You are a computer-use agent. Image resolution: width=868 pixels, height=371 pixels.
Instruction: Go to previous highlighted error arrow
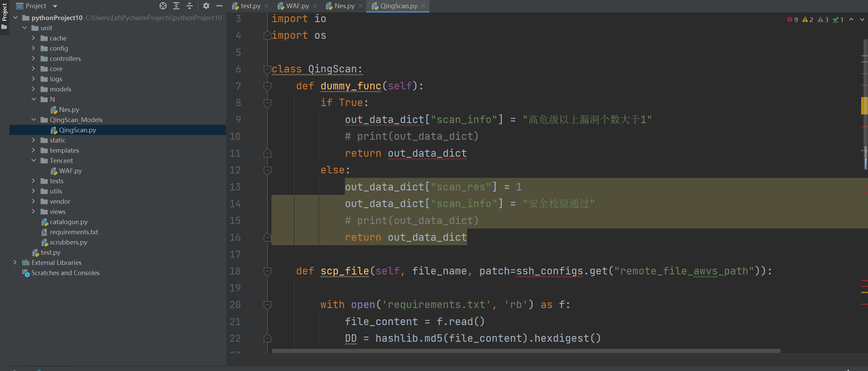[851, 19]
